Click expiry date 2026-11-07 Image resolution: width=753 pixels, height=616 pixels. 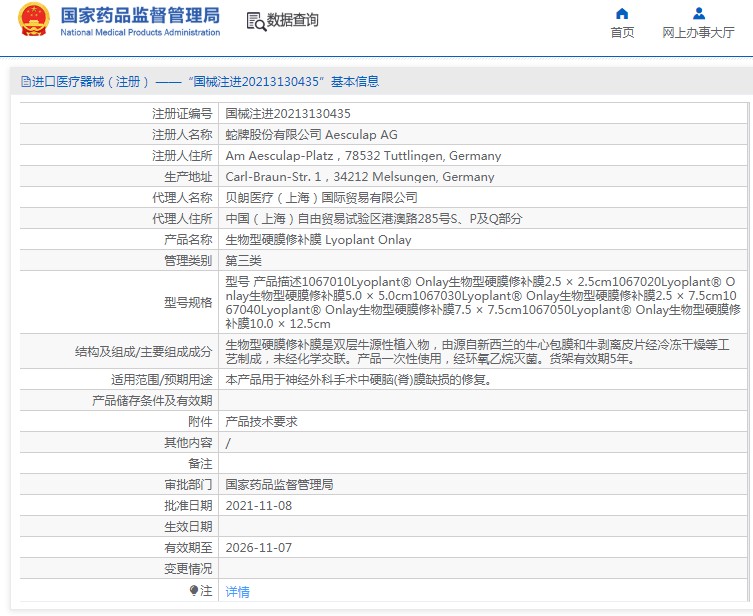pyautogui.click(x=258, y=548)
